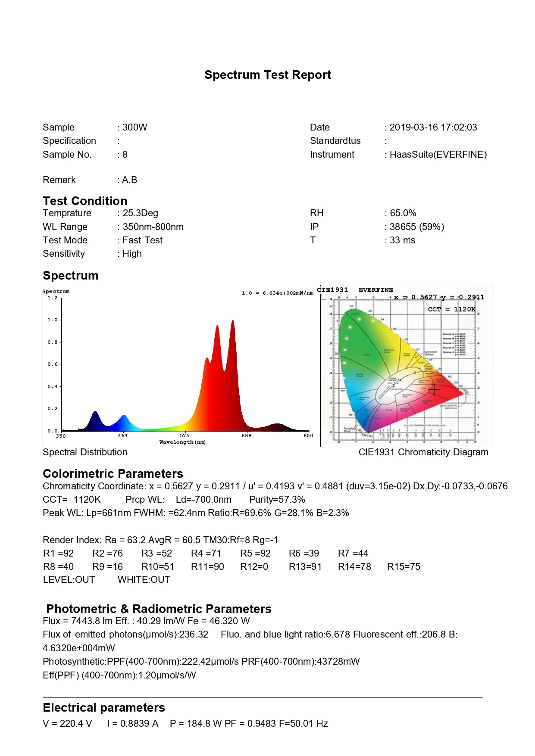Click the V = 220.4 V value
This screenshot has width=535, height=756.
[x=68, y=724]
